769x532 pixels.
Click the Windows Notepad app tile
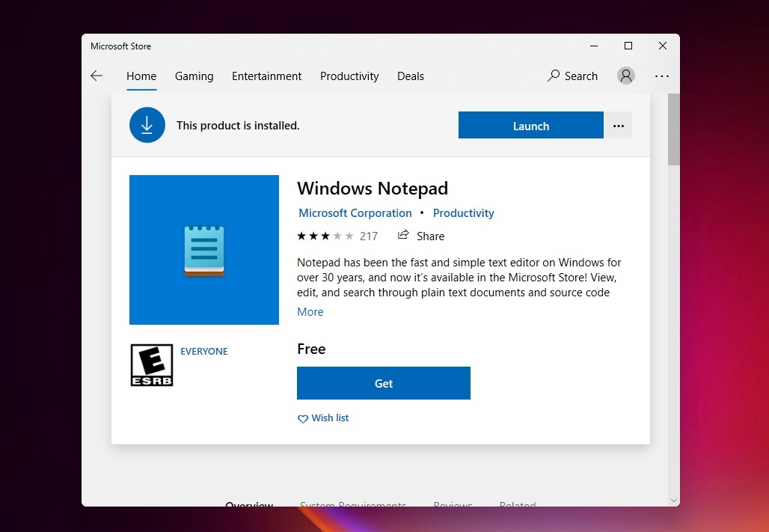tap(203, 249)
